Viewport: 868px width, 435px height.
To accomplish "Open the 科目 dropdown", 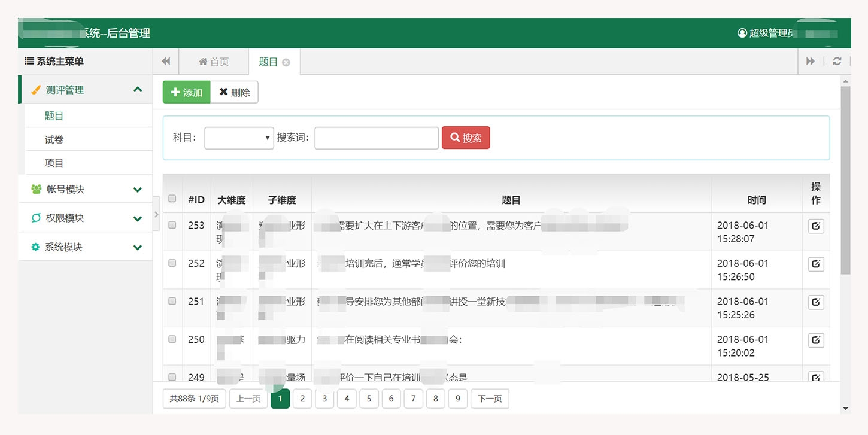I will tap(239, 138).
